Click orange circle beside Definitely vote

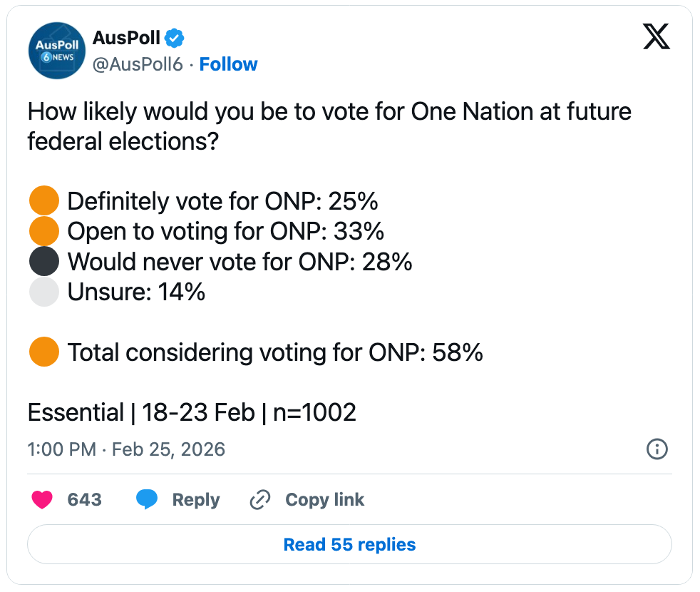click(43, 201)
